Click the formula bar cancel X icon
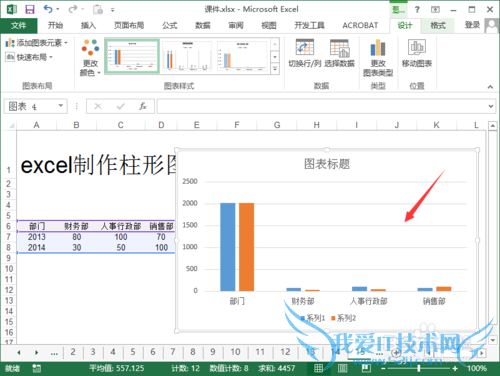Viewport: 500px width, 376px height. coord(98,106)
